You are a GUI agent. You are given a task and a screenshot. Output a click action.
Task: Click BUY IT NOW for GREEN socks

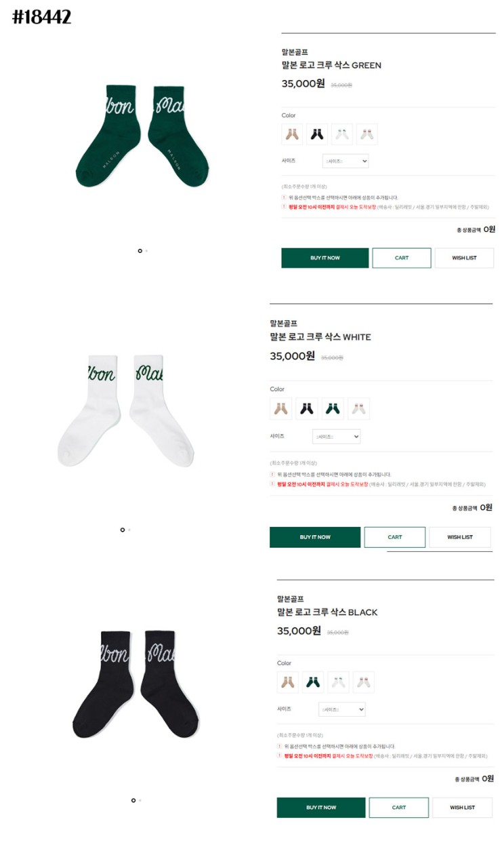(325, 258)
